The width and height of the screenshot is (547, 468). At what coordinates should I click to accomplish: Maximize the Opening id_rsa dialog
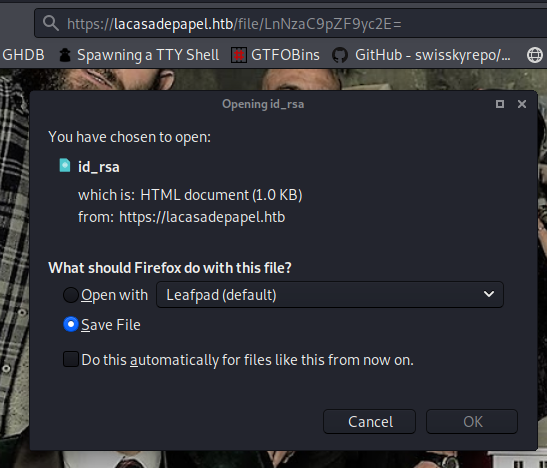click(500, 104)
